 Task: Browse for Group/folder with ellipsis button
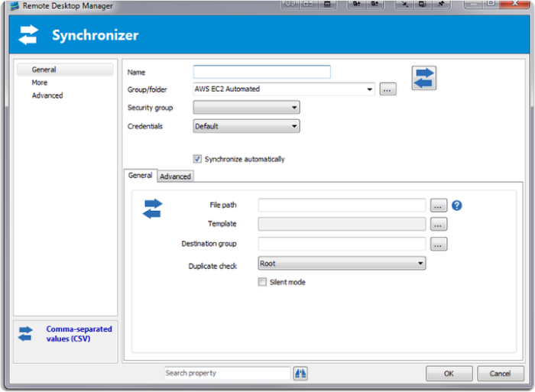pyautogui.click(x=387, y=89)
